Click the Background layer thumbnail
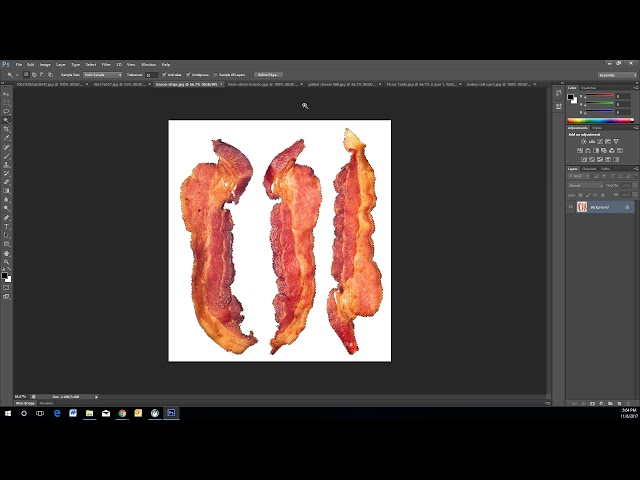The width and height of the screenshot is (640, 480). [x=582, y=207]
